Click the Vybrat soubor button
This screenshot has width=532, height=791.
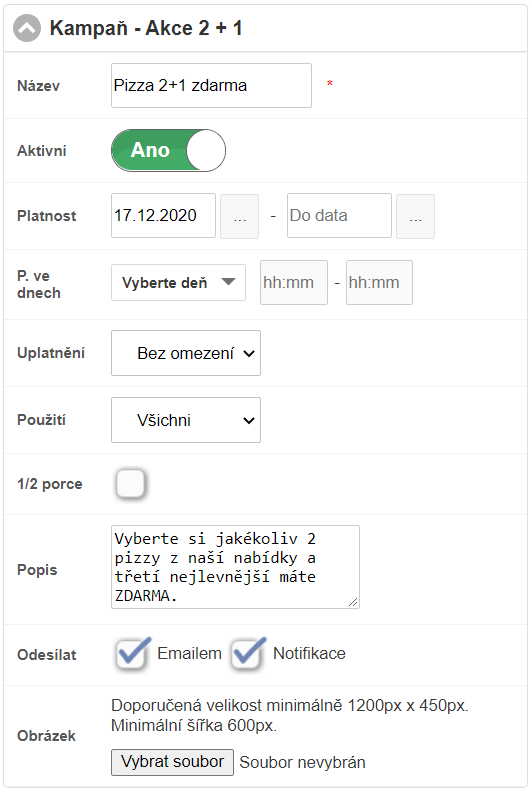(172, 762)
